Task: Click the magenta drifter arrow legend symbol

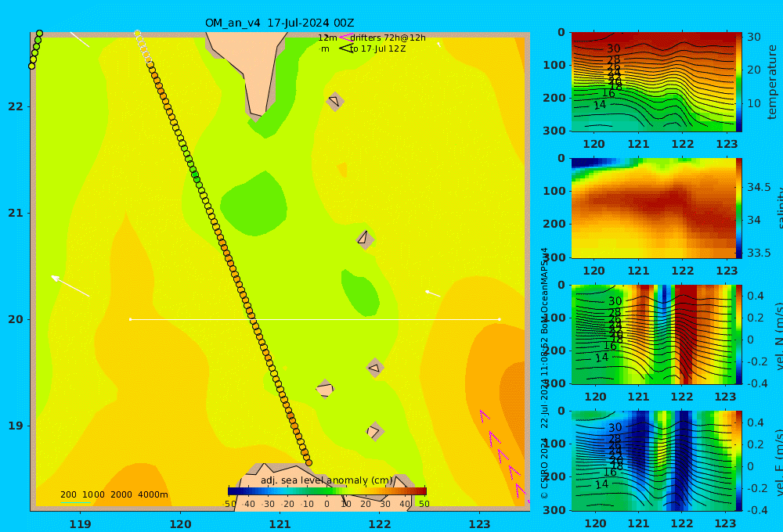Action: [345, 38]
